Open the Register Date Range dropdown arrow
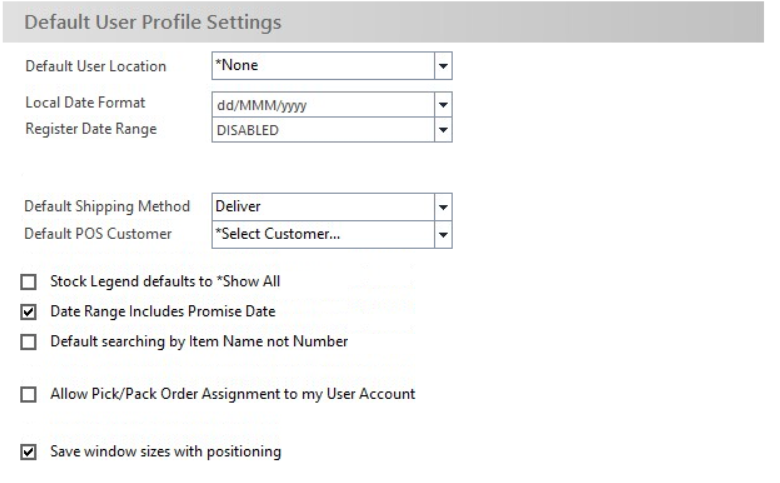The width and height of the screenshot is (780, 483). coord(443,130)
